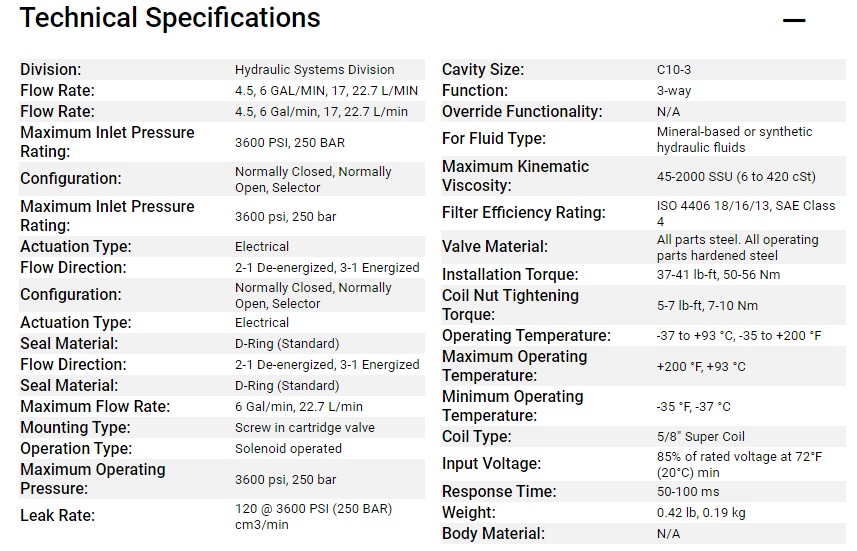Click the Filter Efficiency Rating label
This screenshot has height=551, width=857.
pyautogui.click(x=524, y=213)
